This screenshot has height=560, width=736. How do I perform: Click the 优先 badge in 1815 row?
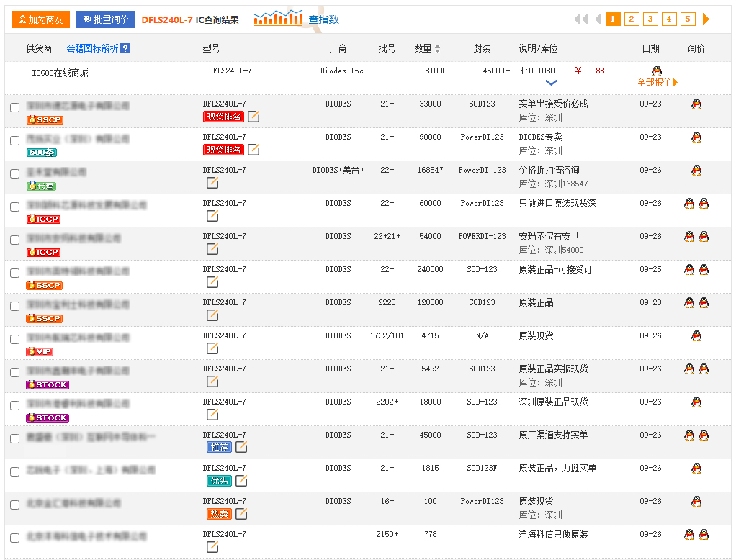pyautogui.click(x=219, y=481)
